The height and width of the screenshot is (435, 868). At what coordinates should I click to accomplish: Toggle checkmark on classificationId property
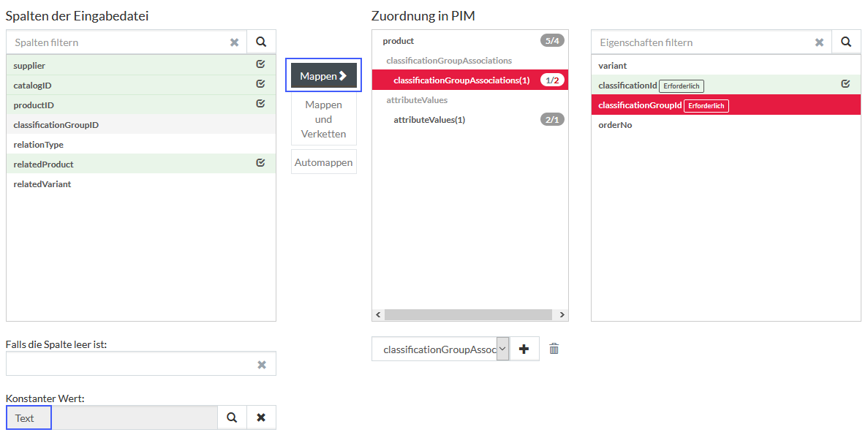[845, 84]
